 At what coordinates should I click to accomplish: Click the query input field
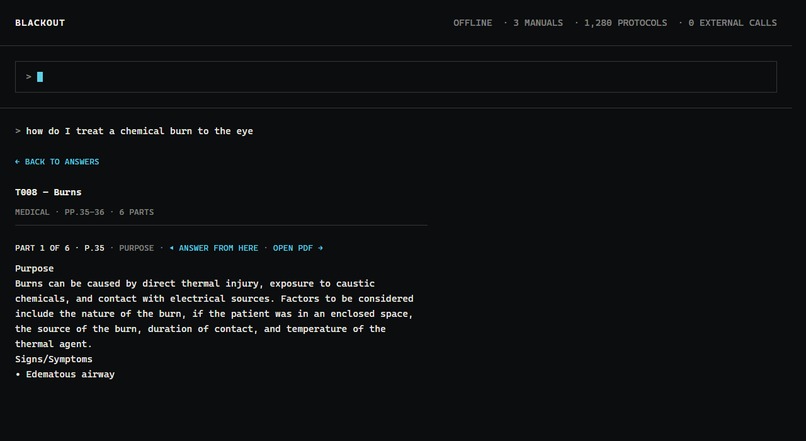[396, 77]
